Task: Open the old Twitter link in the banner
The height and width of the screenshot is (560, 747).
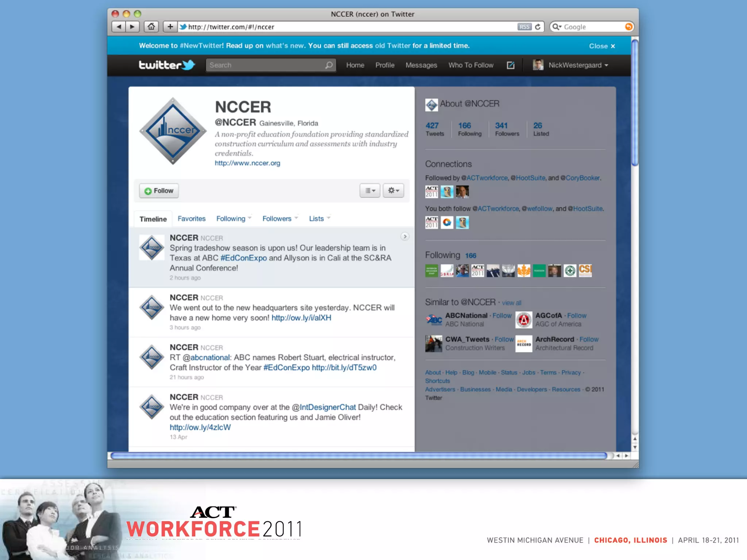Action: click(x=393, y=46)
